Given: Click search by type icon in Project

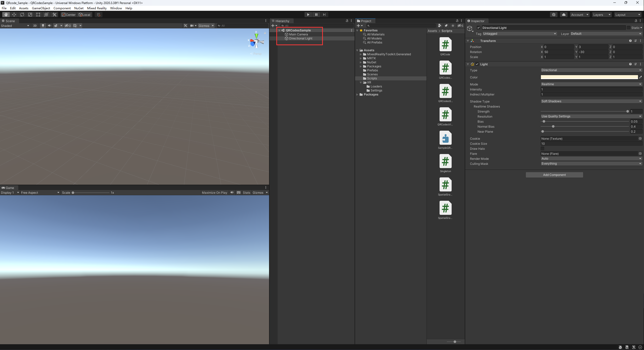Looking at the screenshot, I should 440,26.
